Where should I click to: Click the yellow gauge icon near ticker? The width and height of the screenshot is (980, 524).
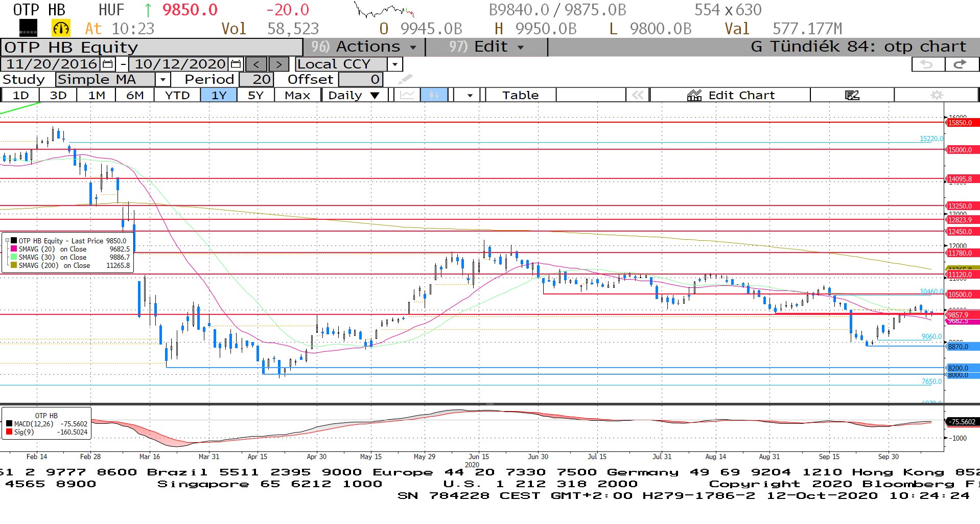click(61, 28)
